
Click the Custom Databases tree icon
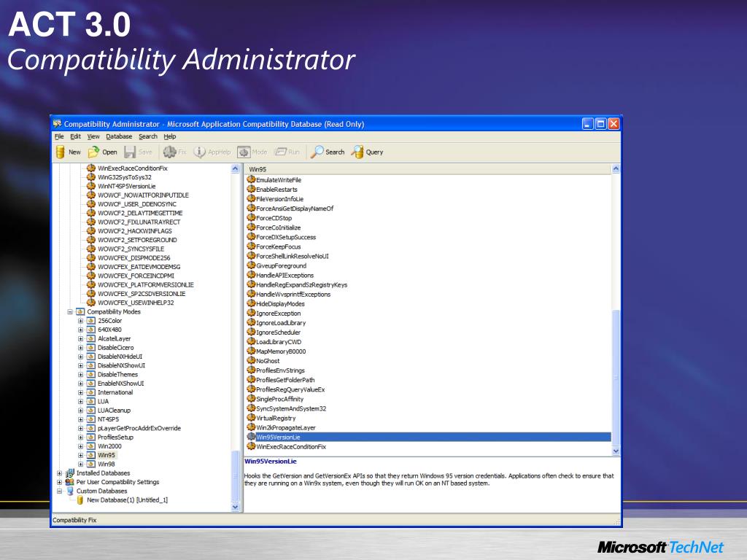coord(70,491)
